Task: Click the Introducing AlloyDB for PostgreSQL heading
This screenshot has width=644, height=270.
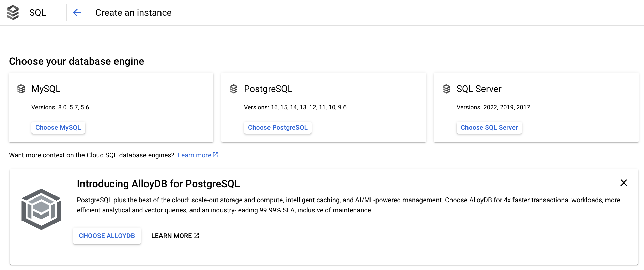Action: (x=158, y=184)
